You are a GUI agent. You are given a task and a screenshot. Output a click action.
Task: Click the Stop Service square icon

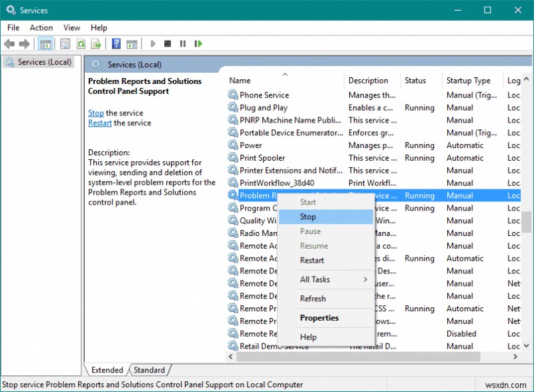tap(168, 43)
